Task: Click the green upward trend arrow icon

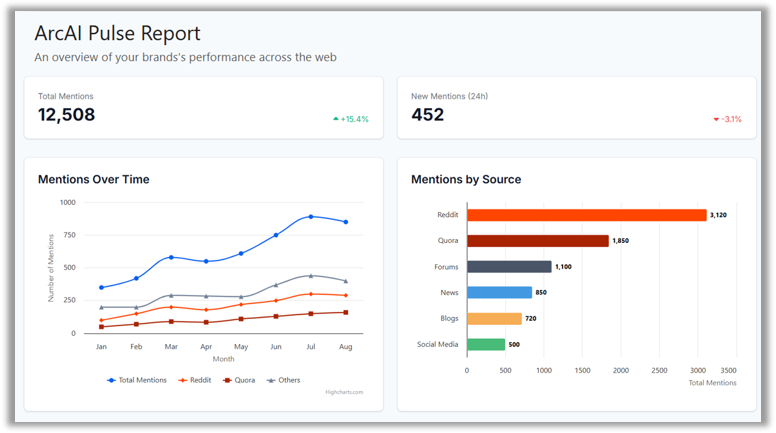Action: coord(336,119)
